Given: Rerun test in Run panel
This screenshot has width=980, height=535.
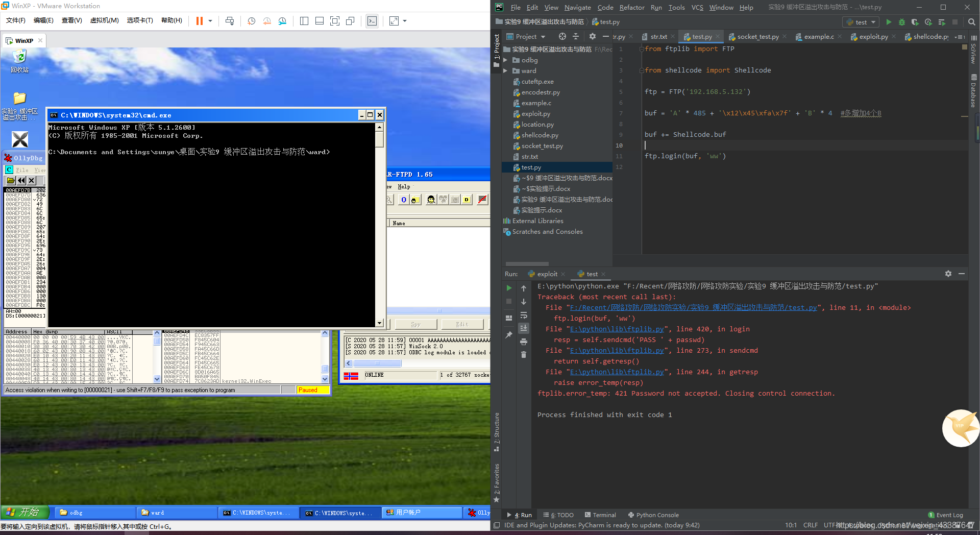Looking at the screenshot, I should pyautogui.click(x=509, y=288).
